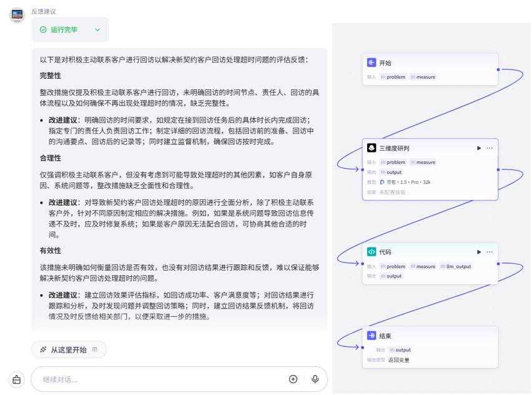Click the 三维度研判 node output connector dot

[x=498, y=169]
